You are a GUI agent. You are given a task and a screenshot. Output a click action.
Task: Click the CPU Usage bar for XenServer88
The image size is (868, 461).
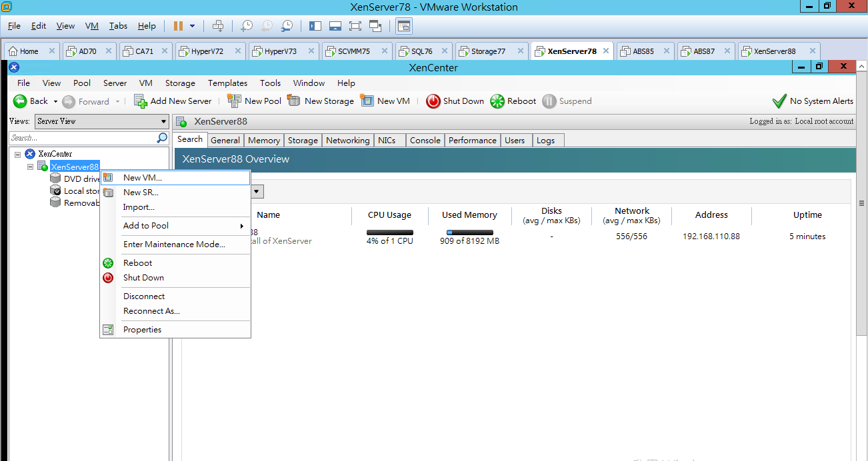pyautogui.click(x=389, y=233)
